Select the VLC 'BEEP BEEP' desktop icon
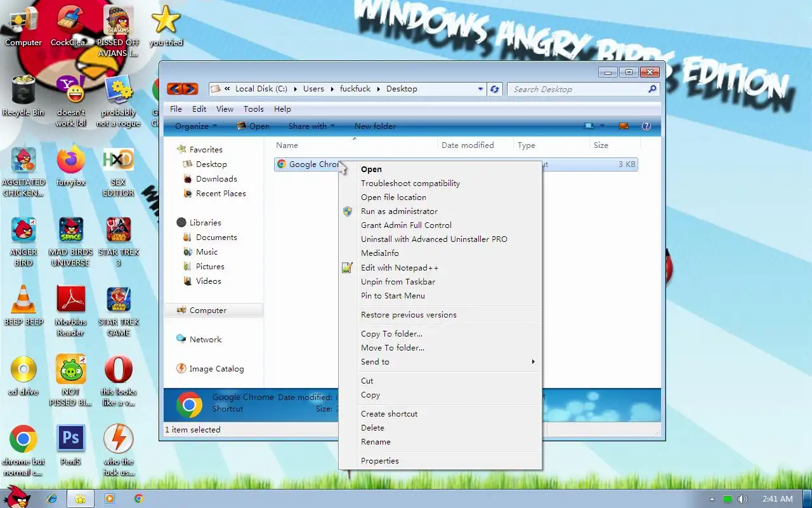Image resolution: width=812 pixels, height=508 pixels. [23, 305]
